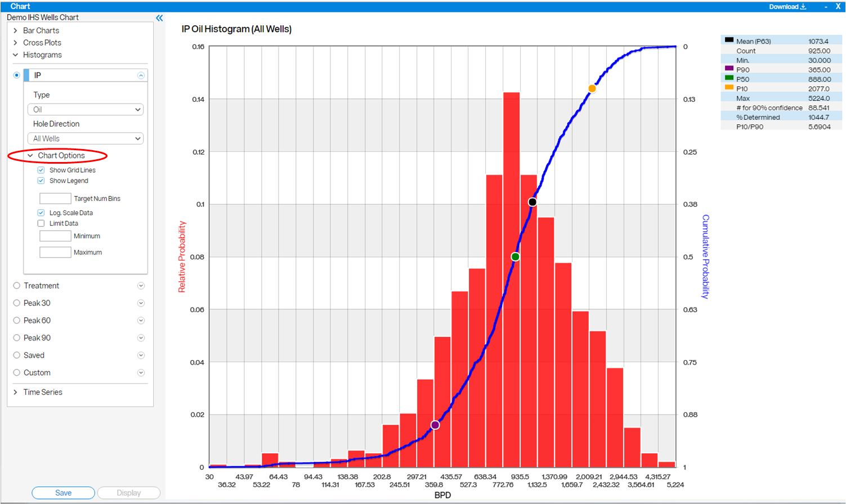Click the Count value 925.00
The width and height of the screenshot is (846, 504).
tap(819, 51)
